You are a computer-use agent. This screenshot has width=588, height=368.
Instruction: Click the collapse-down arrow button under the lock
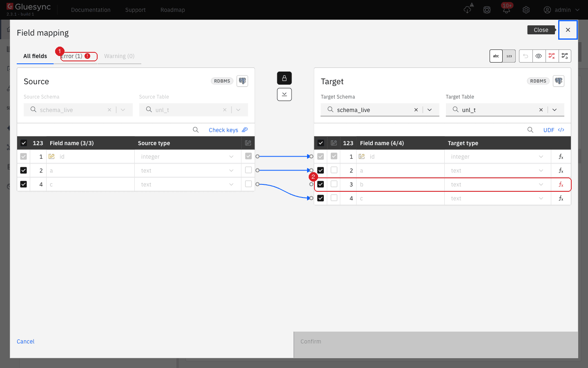coord(284,94)
